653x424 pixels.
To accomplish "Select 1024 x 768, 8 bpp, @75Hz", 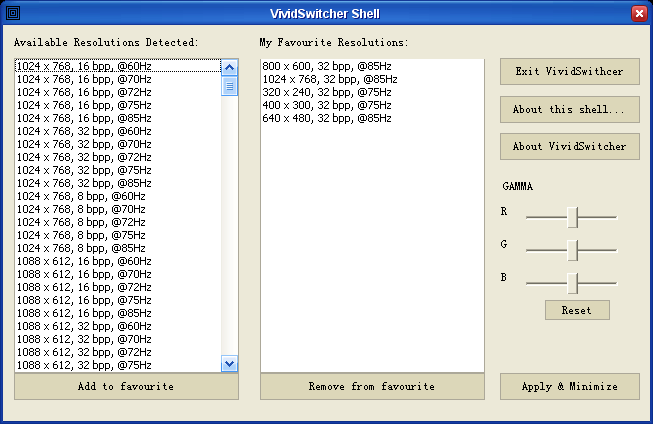I will click(x=118, y=235).
